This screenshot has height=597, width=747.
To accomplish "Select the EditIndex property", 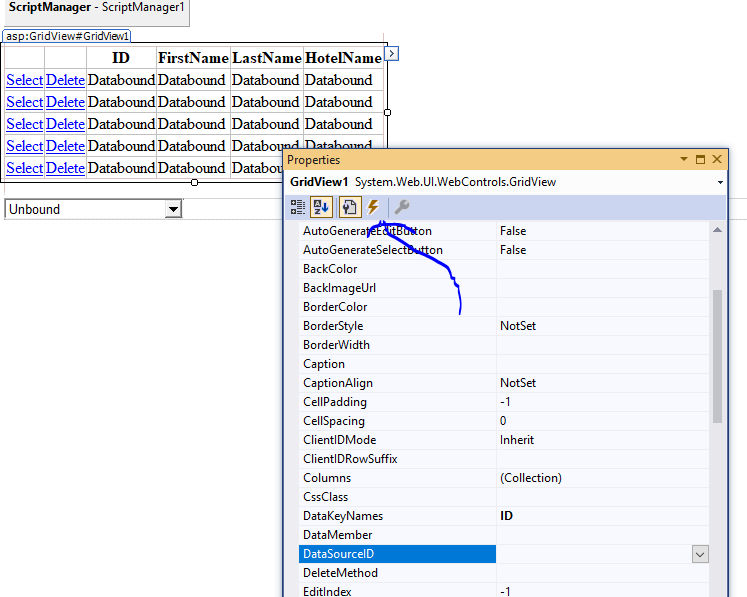I will click(397, 591).
